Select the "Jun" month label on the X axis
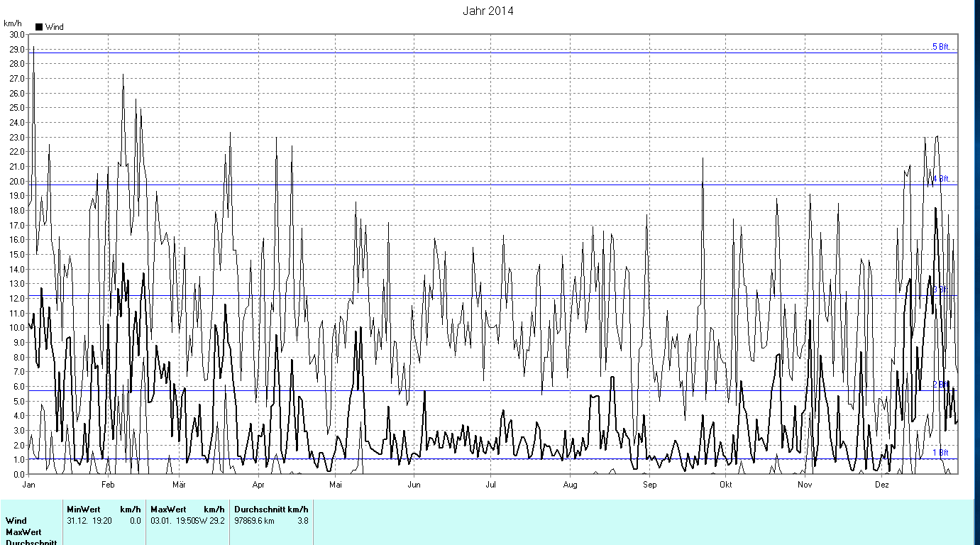The image size is (980, 545). [x=414, y=485]
